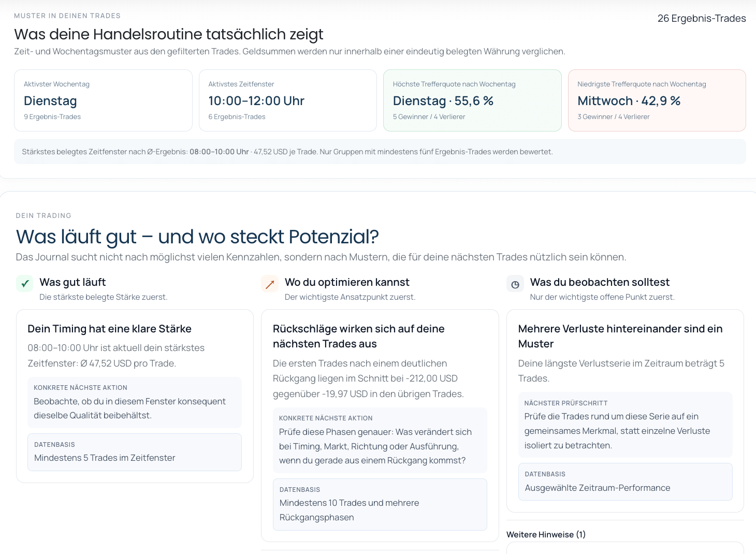
Task: Click subtitle Nur der wichtigste offene Punkt zuerst
Action: [x=602, y=297]
